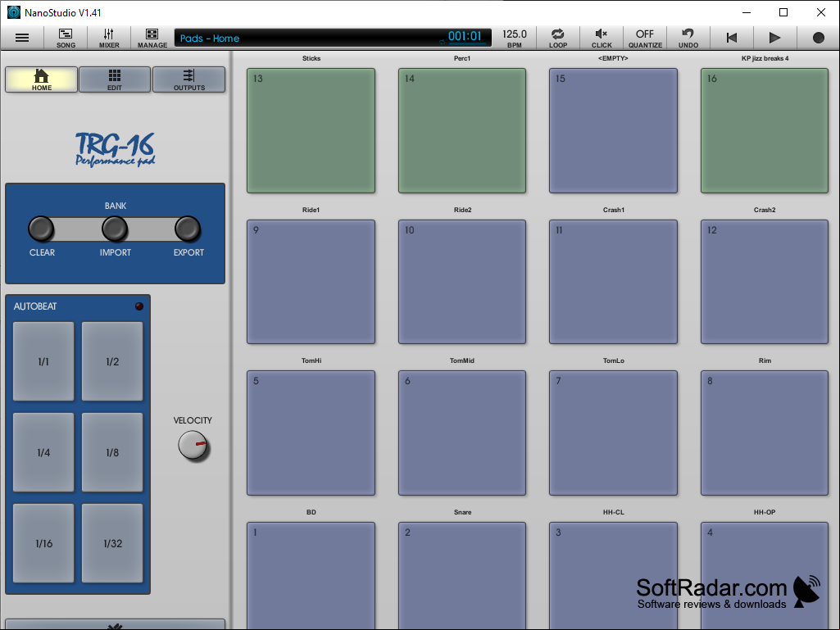The height and width of the screenshot is (630, 840).
Task: Switch to the Edit tab
Action: click(115, 79)
